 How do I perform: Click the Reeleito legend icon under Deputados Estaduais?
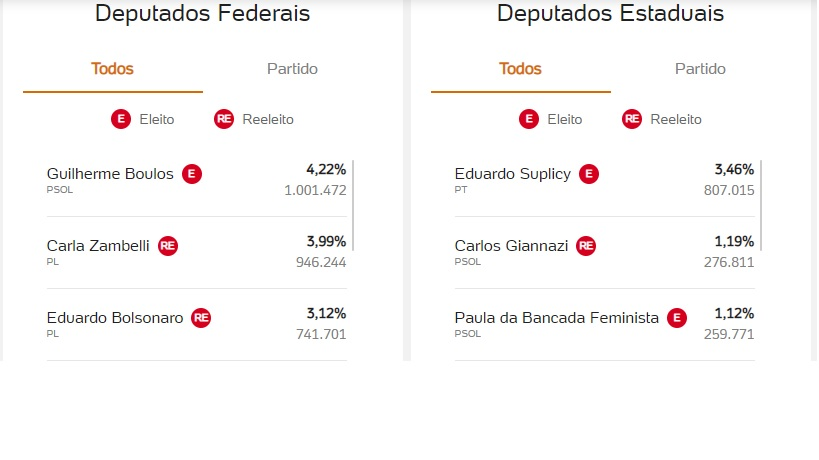[632, 119]
